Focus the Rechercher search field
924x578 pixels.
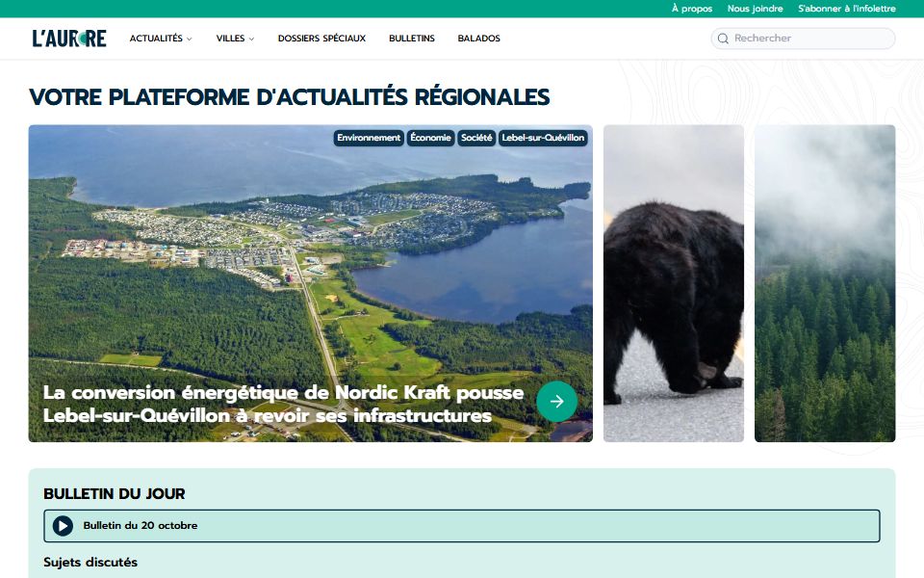pos(803,39)
